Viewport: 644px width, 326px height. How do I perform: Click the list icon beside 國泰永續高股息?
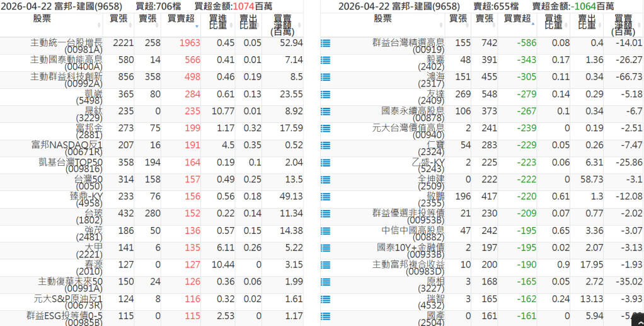(325, 112)
